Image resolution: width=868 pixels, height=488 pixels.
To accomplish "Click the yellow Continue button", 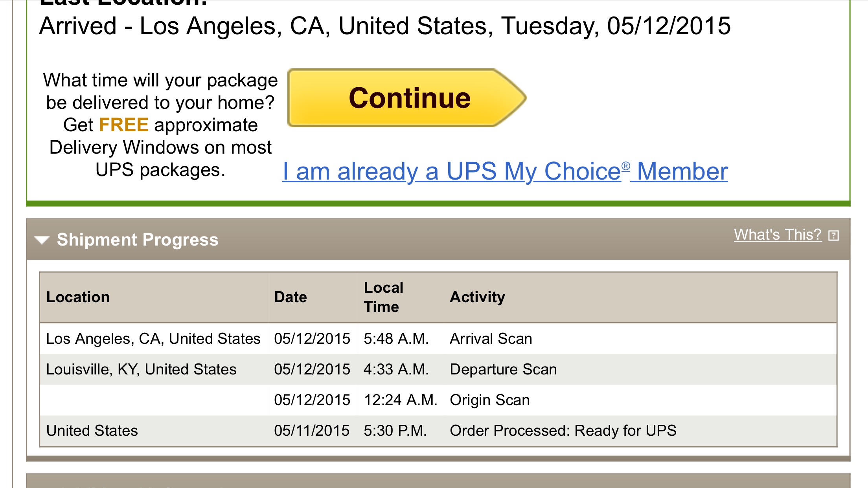I will coord(406,98).
